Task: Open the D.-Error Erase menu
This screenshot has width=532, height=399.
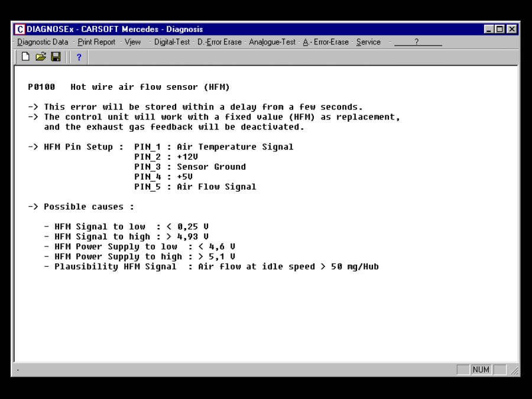Action: click(219, 42)
